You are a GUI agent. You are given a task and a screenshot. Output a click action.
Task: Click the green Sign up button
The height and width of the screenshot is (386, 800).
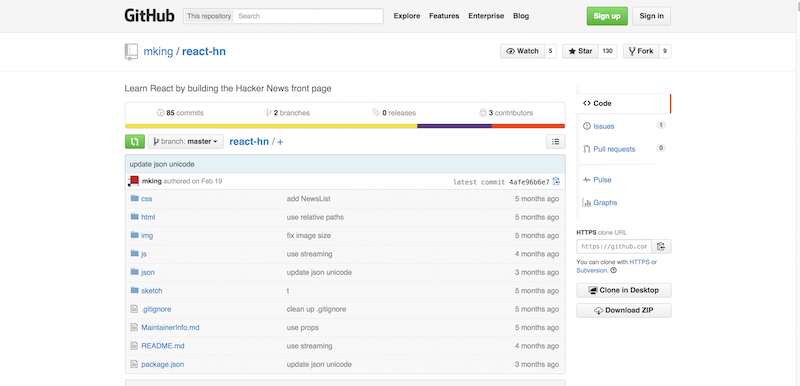[x=607, y=16]
